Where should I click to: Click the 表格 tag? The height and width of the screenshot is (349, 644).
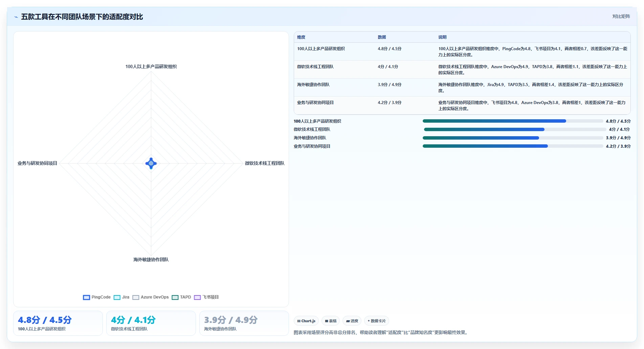click(x=331, y=321)
